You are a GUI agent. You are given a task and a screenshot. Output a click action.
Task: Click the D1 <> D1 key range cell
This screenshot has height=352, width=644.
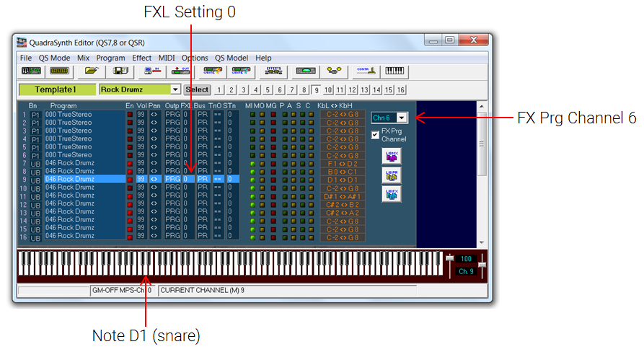[343, 179]
